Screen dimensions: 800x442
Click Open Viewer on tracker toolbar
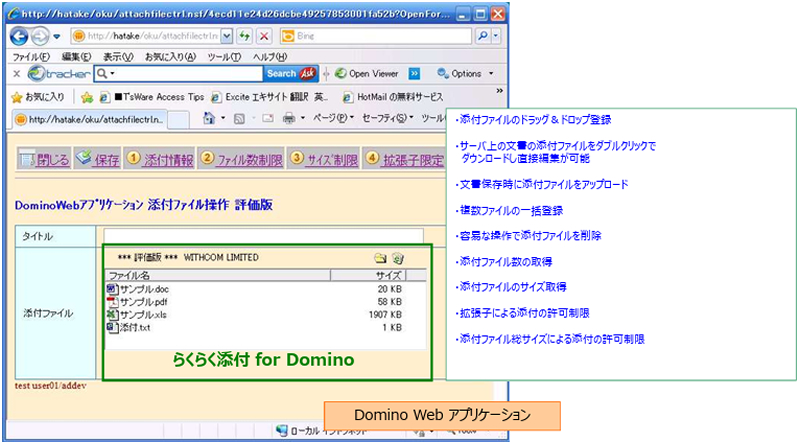(367, 74)
